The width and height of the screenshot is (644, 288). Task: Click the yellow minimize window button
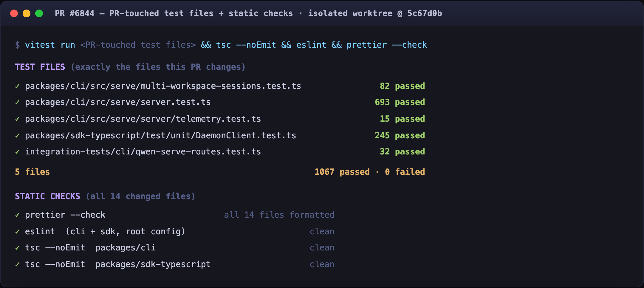click(27, 13)
